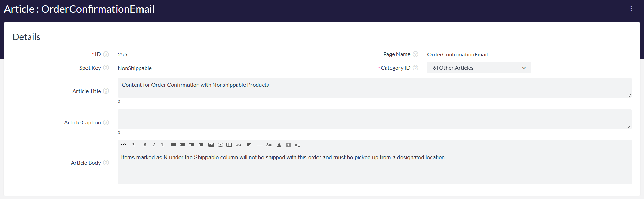
Task: Open the text color picker
Action: [x=279, y=145]
